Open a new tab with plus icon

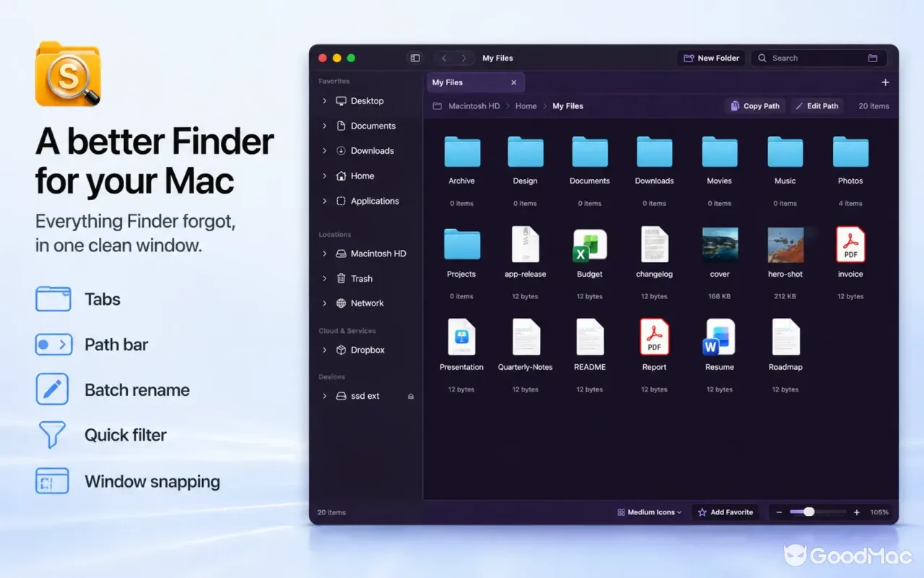coord(886,82)
